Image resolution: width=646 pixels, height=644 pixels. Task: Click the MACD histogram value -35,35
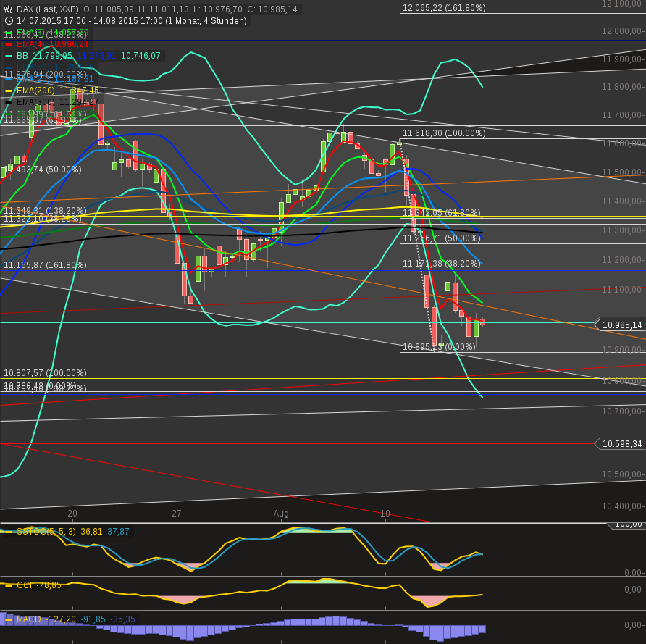(x=122, y=619)
